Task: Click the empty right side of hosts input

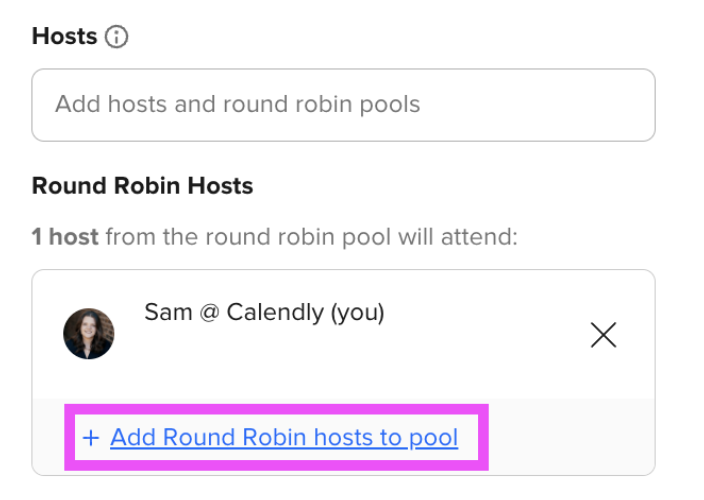Action: coord(539,105)
